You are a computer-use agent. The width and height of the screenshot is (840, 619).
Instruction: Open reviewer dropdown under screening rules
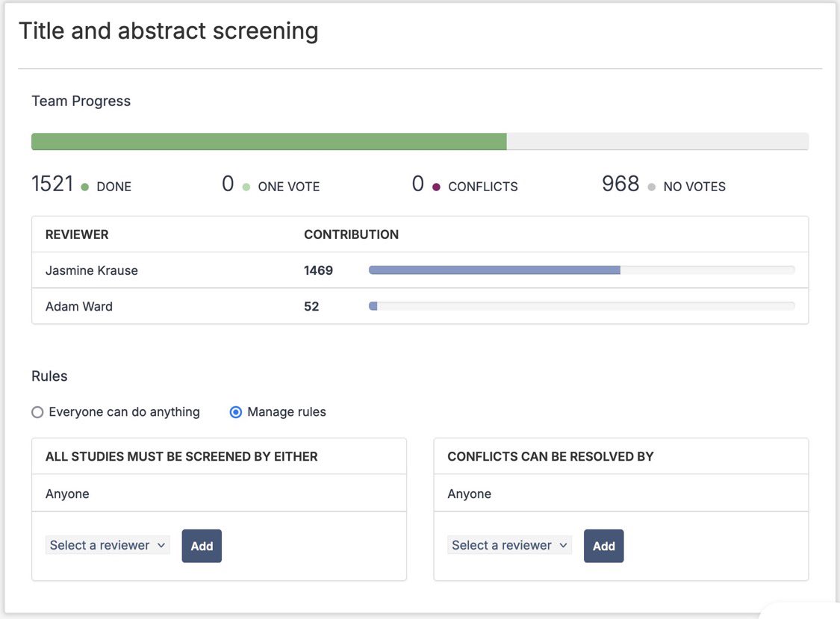[108, 545]
